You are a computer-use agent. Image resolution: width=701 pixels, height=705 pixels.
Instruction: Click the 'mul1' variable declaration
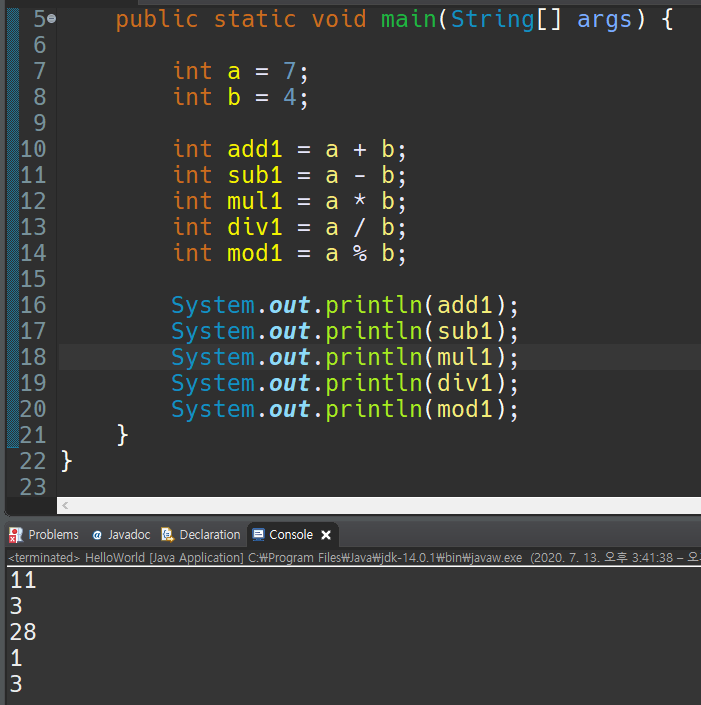255,201
